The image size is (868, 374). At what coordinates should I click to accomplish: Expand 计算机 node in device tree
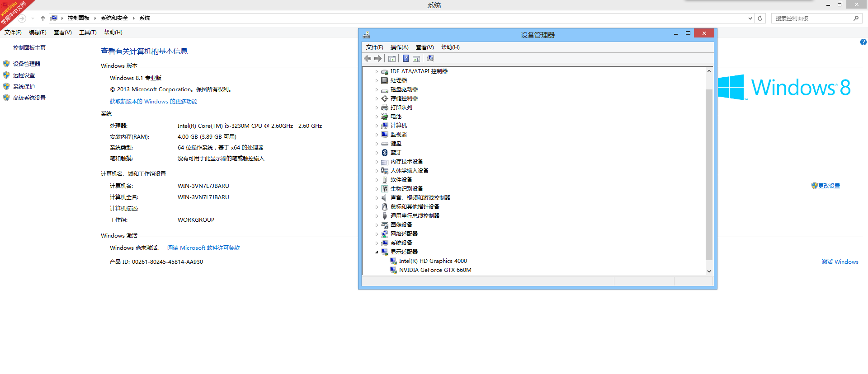pyautogui.click(x=377, y=126)
